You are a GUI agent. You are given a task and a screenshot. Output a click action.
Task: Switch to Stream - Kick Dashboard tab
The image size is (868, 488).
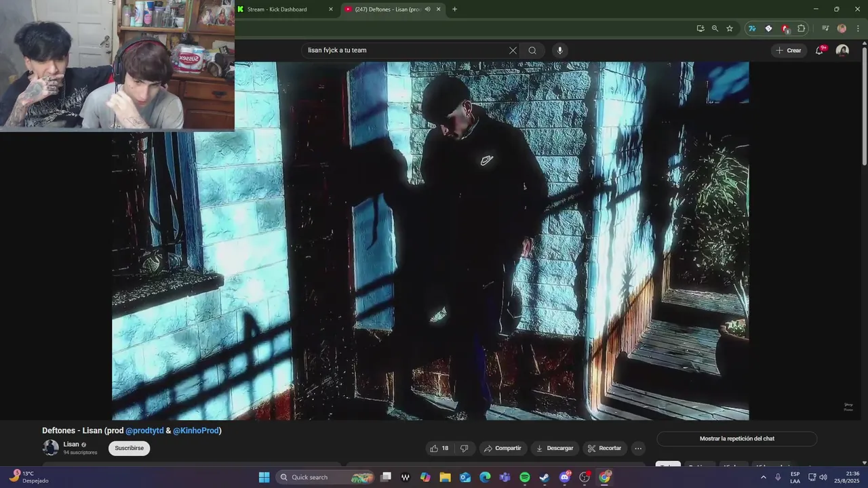(283, 9)
